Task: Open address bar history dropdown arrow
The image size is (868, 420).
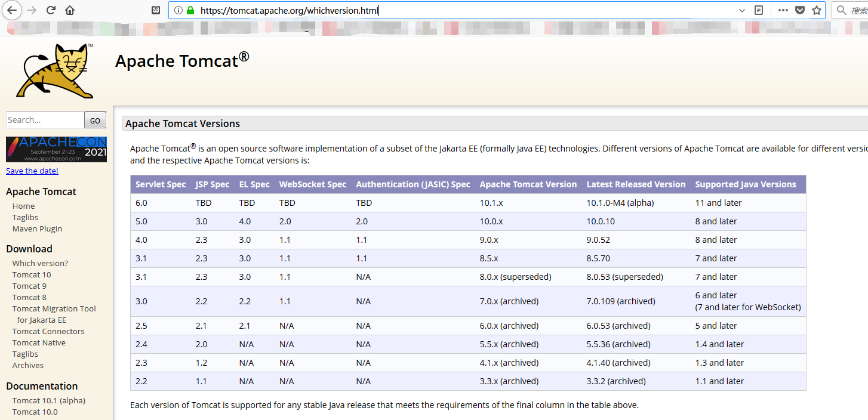Action: (742, 10)
